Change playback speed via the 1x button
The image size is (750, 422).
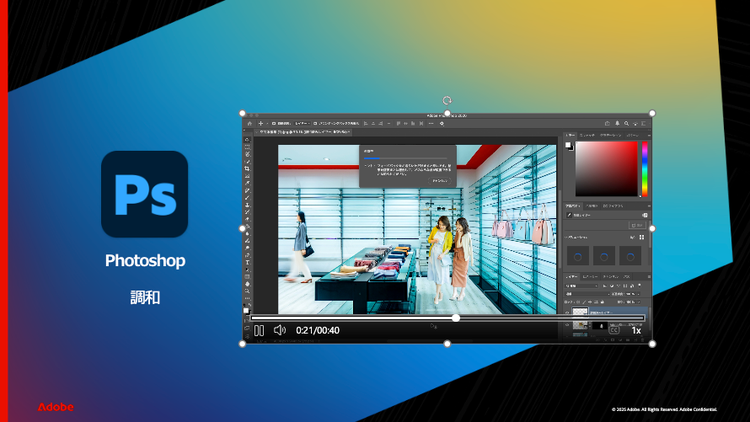(636, 330)
